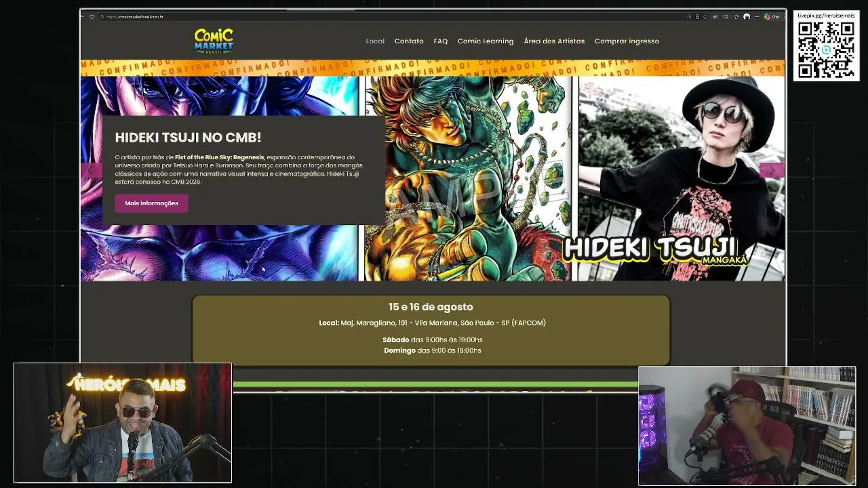Viewport: 868px width, 488px height.
Task: Click the heading "HIDEKI TSUJI NO CMB!"
Action: pos(188,138)
